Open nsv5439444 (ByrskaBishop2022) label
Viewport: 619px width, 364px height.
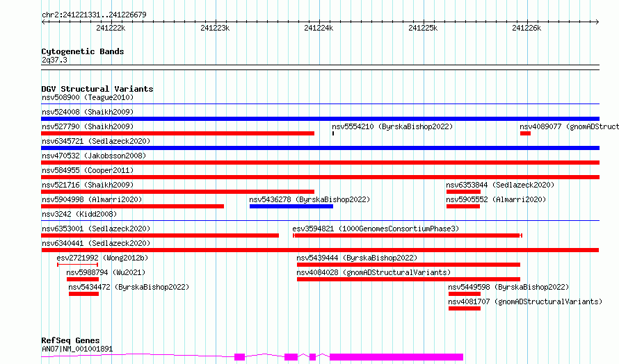click(x=357, y=258)
